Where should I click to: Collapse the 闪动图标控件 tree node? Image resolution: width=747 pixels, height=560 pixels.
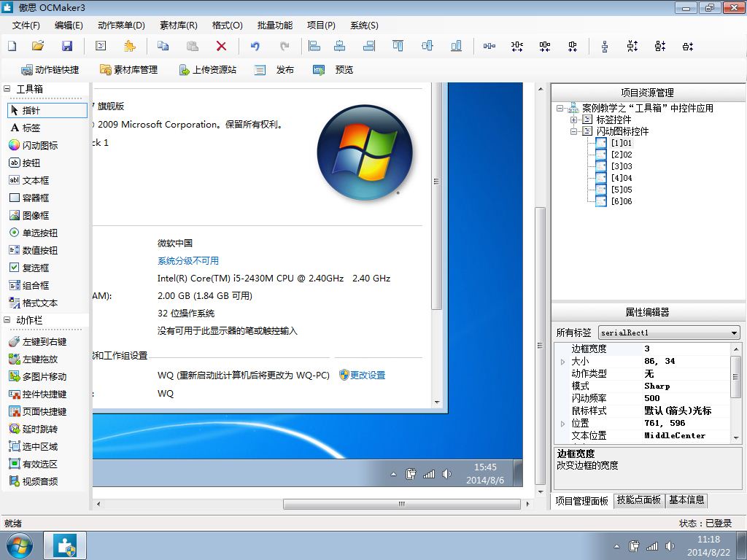tap(574, 131)
